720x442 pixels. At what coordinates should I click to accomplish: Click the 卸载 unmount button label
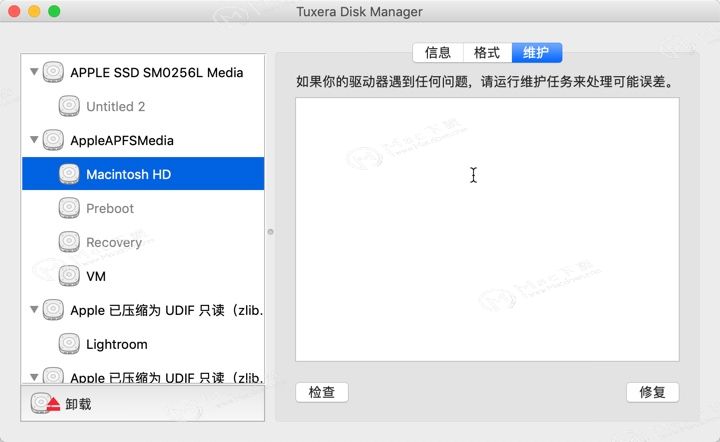tap(78, 404)
